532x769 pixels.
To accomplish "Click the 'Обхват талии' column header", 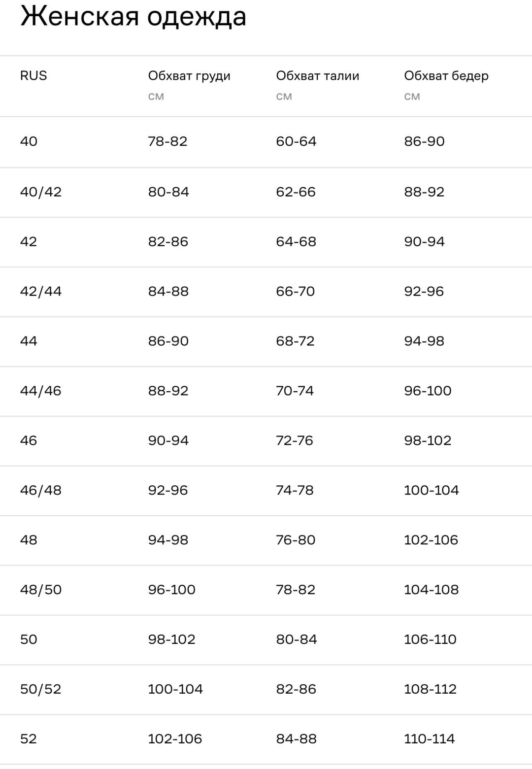I will 318,76.
